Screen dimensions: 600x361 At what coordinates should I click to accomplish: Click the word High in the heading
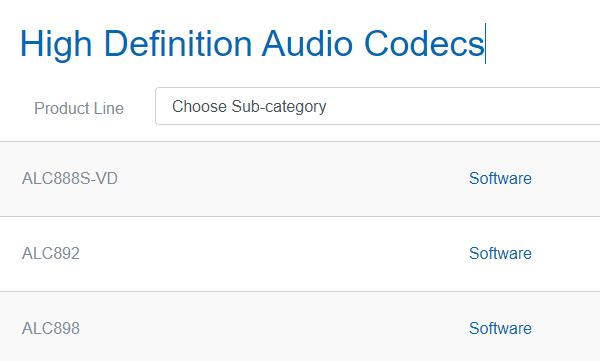click(56, 45)
